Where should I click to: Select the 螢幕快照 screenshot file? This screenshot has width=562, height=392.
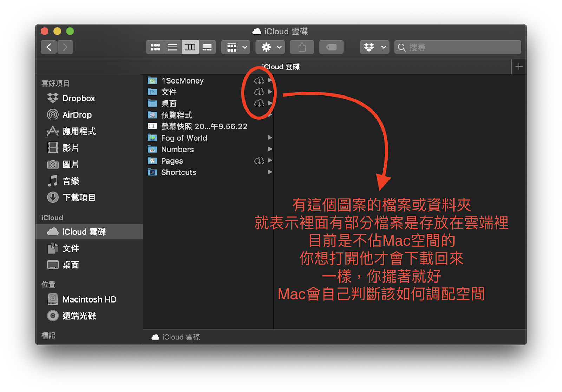pos(208,126)
